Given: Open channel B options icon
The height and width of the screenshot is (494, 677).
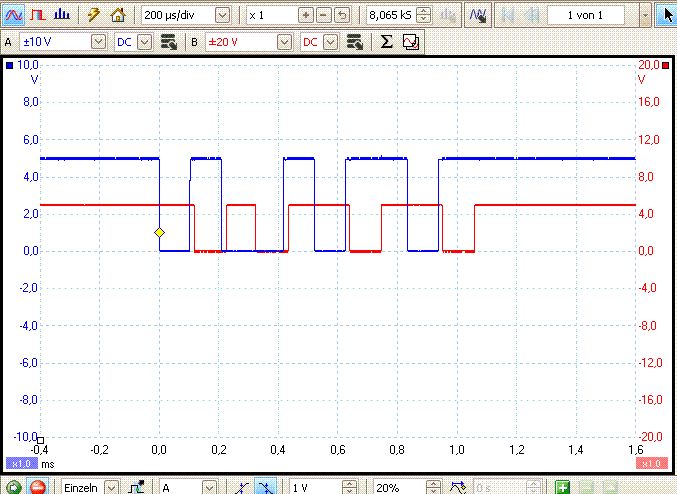Looking at the screenshot, I should click(x=354, y=42).
